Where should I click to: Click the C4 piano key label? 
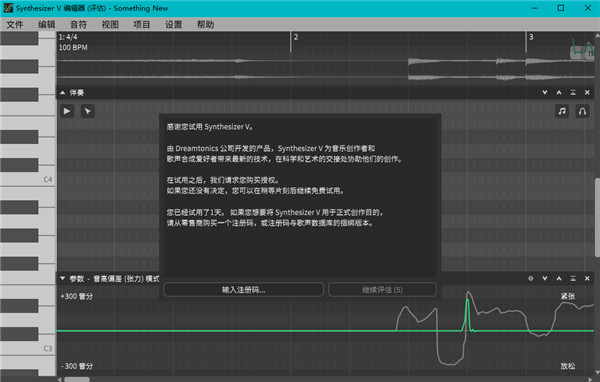pyautogui.click(x=48, y=180)
